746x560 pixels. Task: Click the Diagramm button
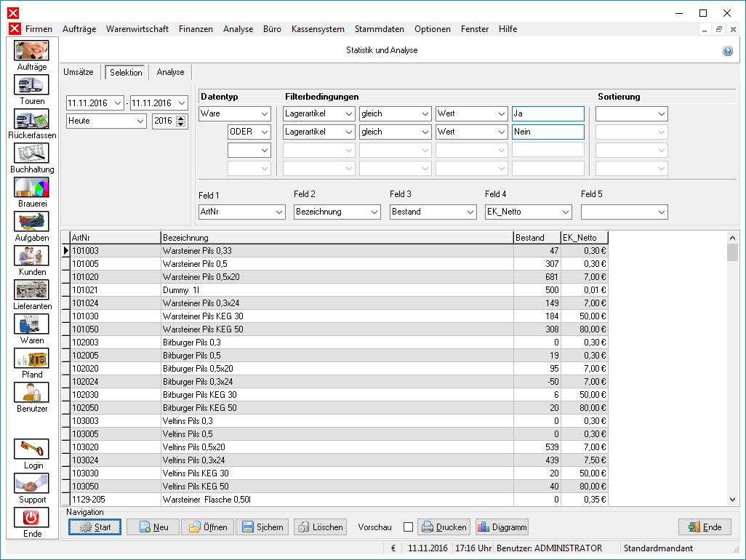(502, 527)
